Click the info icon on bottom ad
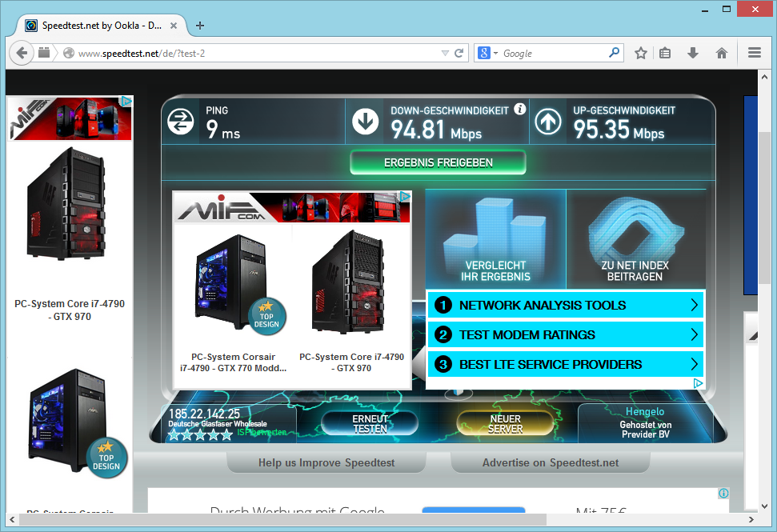 723,493
